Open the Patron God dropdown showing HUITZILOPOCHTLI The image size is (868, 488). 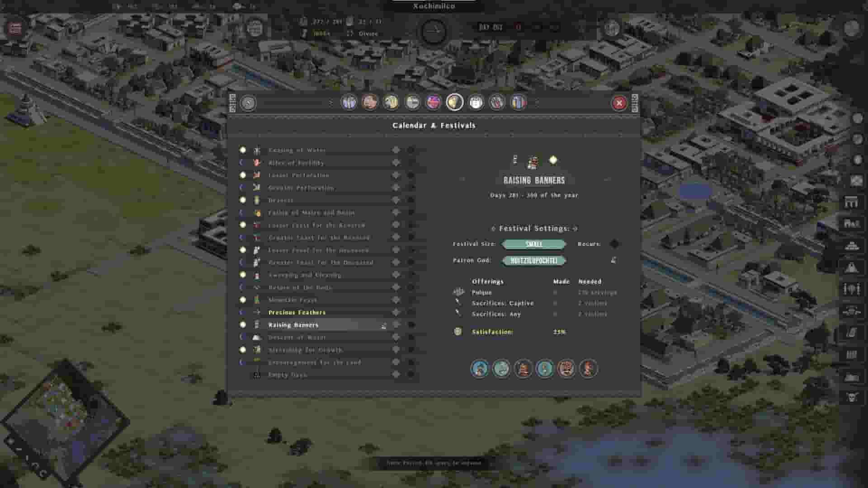click(535, 260)
